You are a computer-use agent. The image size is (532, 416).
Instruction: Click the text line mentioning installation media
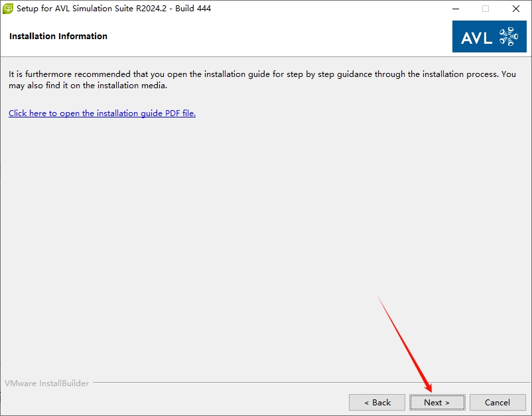coord(87,86)
